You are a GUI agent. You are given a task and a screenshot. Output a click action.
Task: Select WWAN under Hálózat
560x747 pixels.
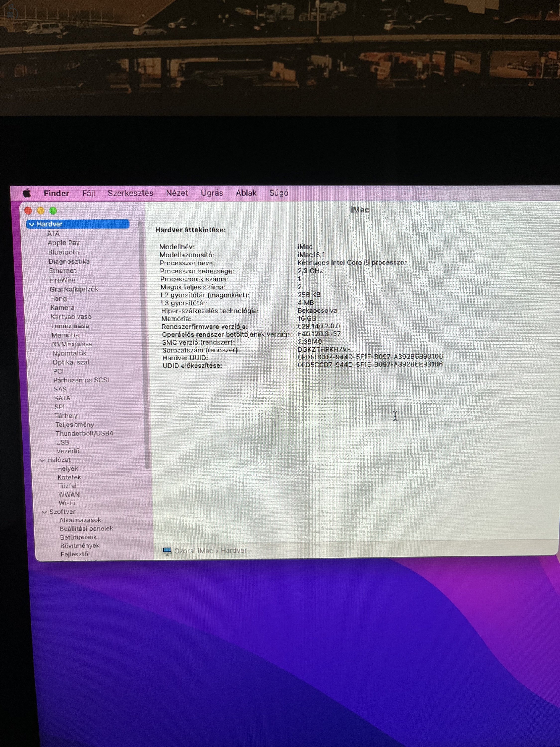(x=69, y=495)
